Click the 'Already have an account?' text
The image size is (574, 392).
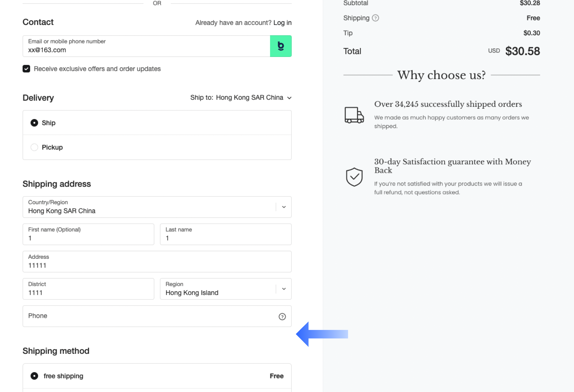point(233,23)
